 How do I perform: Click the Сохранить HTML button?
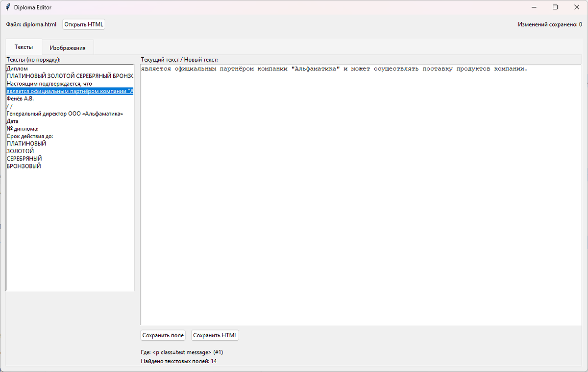pos(215,335)
